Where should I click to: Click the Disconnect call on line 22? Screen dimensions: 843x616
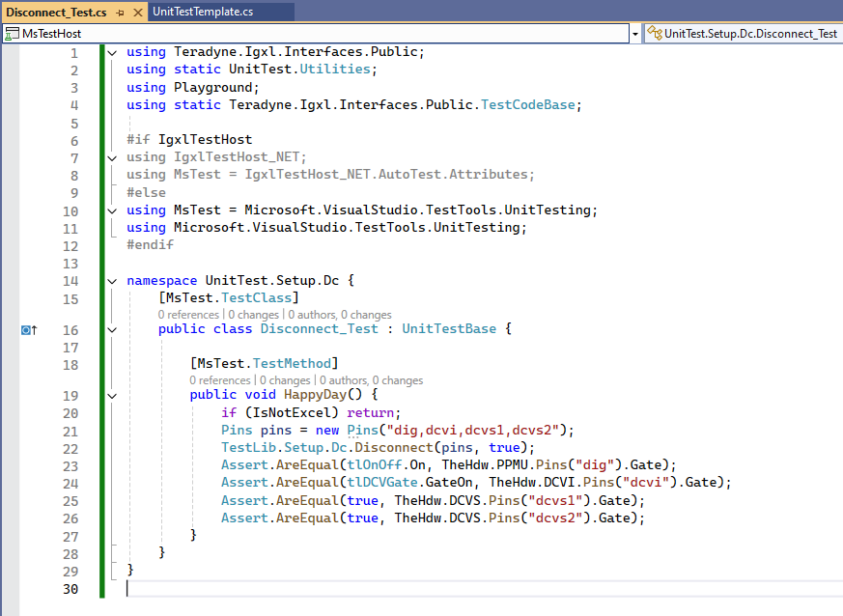click(394, 448)
